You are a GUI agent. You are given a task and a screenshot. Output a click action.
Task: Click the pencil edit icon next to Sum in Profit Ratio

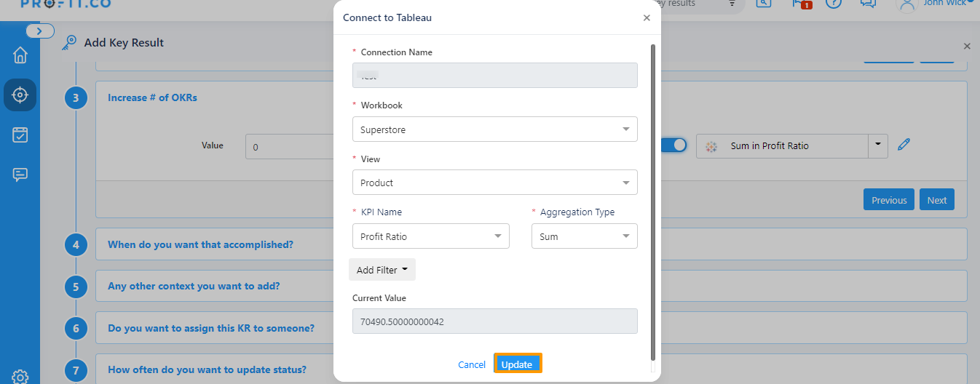[904, 145]
